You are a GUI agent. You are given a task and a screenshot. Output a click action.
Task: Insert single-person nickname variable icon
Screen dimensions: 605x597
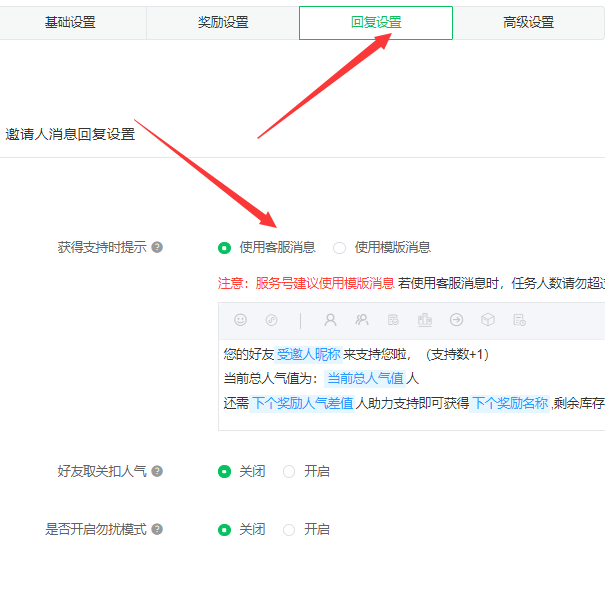[x=330, y=320]
